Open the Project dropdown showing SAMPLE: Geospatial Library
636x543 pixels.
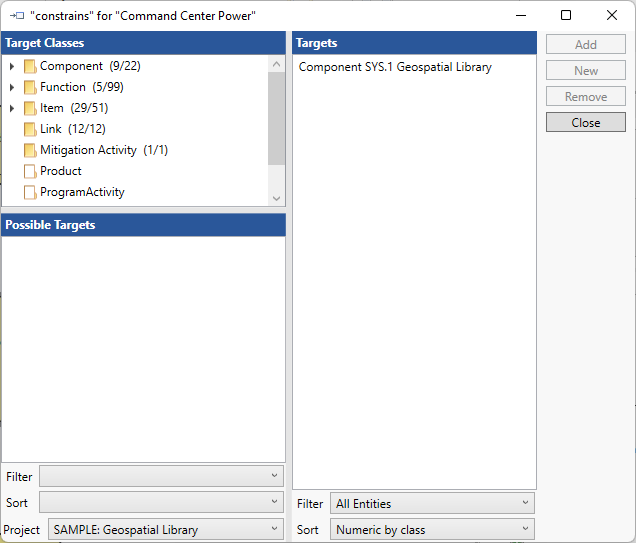click(165, 529)
